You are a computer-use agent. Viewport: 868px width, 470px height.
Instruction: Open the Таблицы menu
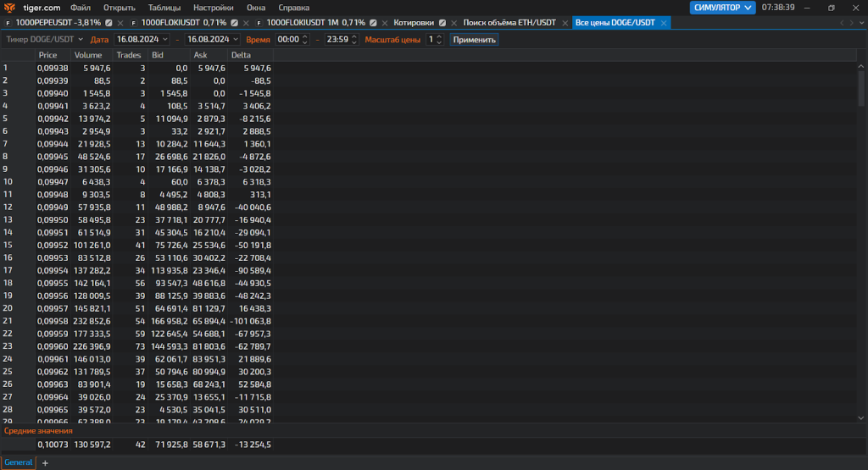(x=164, y=8)
